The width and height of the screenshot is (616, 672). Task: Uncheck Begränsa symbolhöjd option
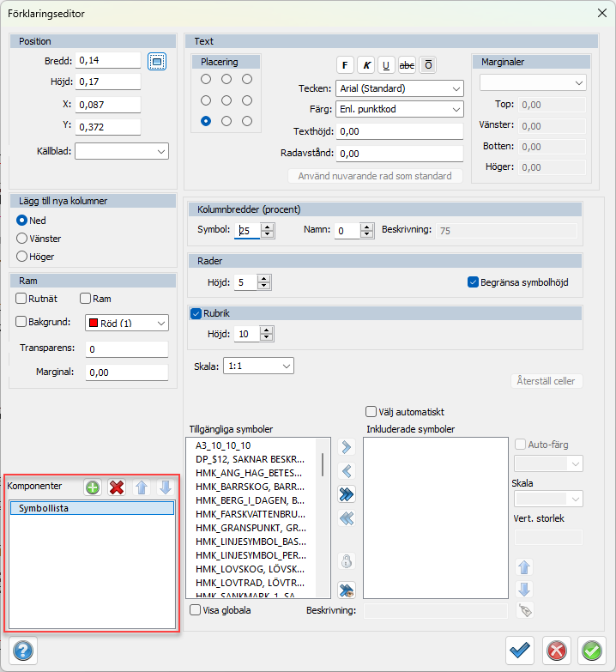473,282
